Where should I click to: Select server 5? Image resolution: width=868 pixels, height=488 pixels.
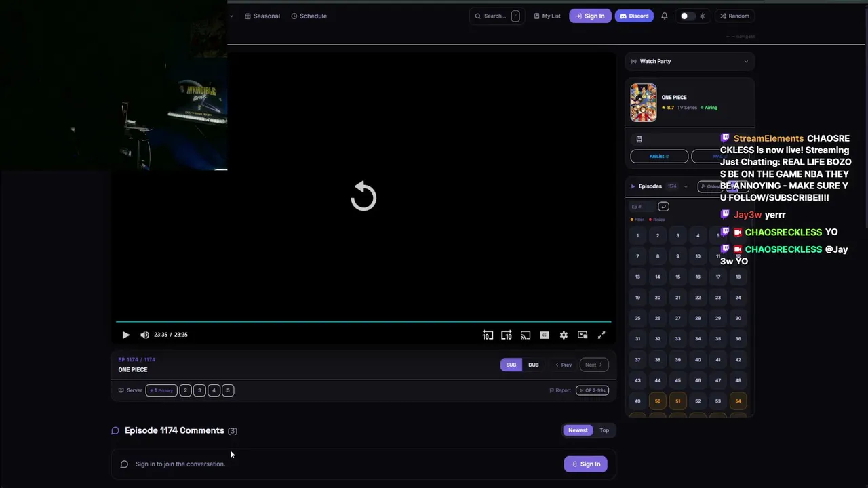[x=228, y=390]
